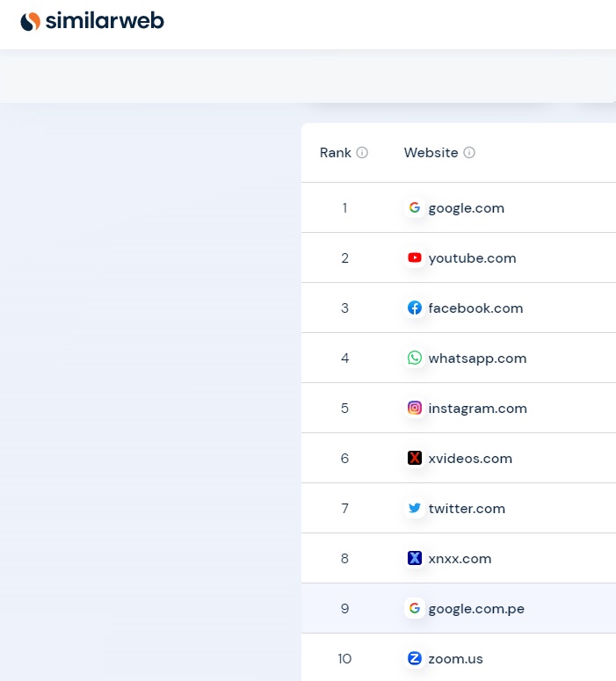Open the instagram.com link
The height and width of the screenshot is (681, 616).
[477, 409]
